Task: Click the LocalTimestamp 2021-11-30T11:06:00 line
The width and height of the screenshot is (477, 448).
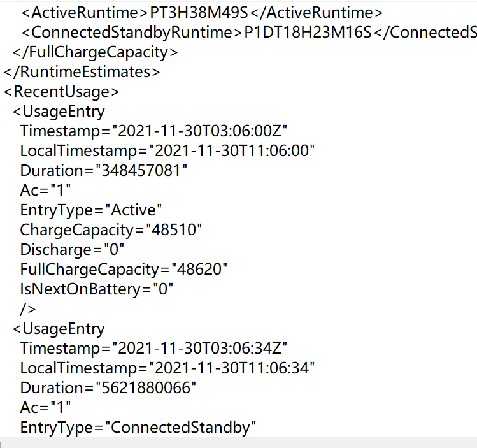Action: (x=167, y=151)
